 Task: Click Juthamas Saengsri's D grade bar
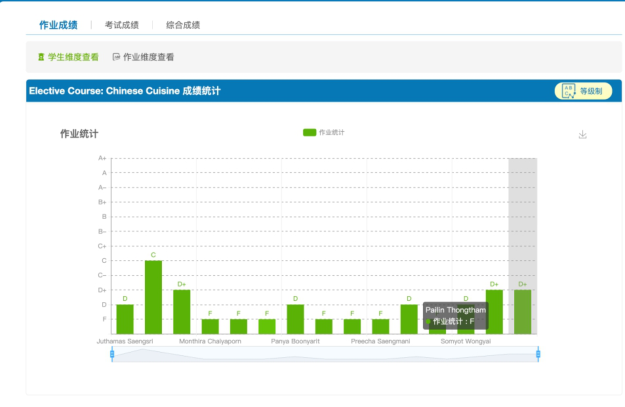[x=125, y=319]
